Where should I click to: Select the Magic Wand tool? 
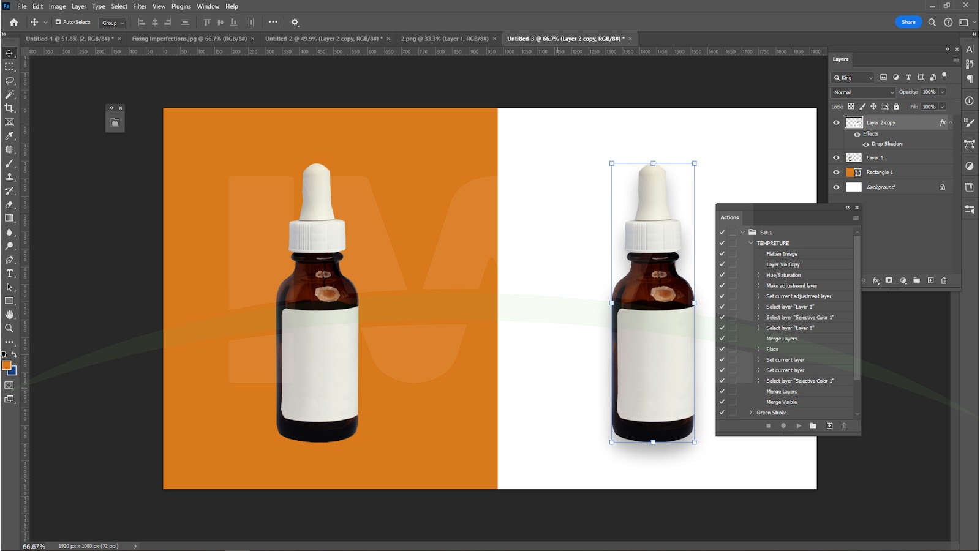click(x=9, y=94)
